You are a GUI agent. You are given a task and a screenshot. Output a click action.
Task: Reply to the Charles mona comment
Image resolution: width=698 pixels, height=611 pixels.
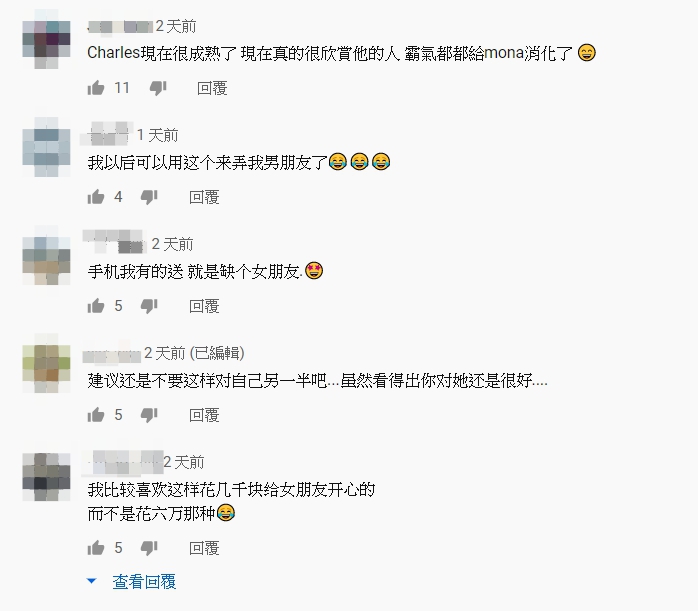click(212, 88)
